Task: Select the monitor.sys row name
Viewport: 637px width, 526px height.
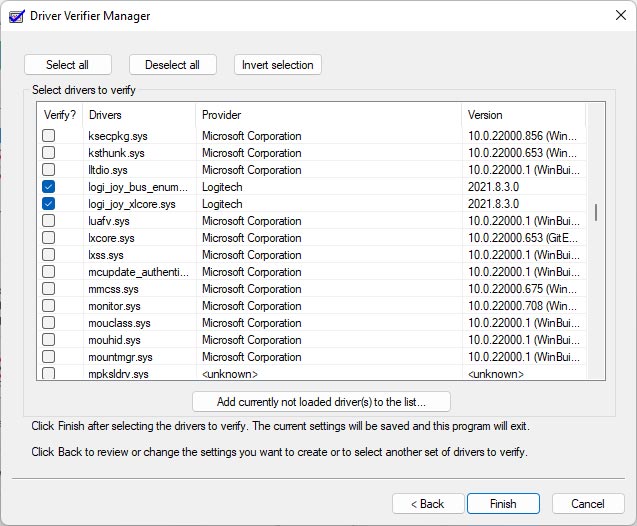Action: tap(114, 306)
